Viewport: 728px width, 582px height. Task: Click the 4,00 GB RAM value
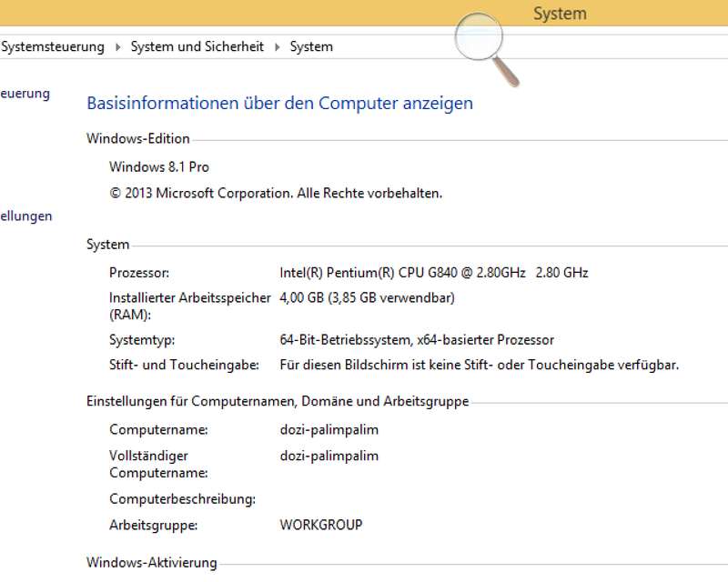tap(367, 297)
